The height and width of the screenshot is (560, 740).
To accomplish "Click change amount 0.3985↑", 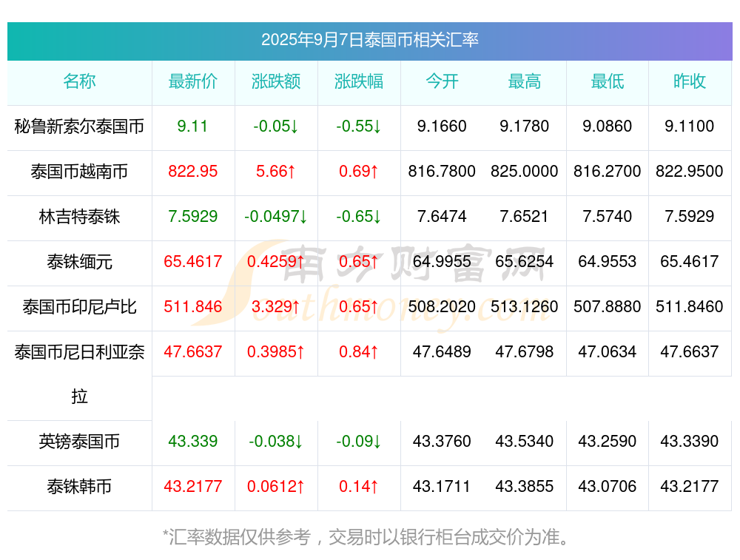I will (x=275, y=351).
